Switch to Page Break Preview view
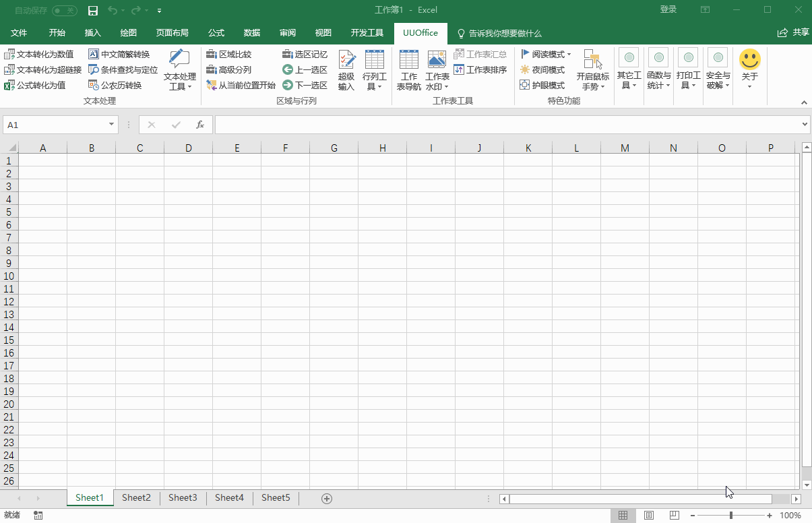Screen dimensions: 812x523 pyautogui.click(x=675, y=516)
